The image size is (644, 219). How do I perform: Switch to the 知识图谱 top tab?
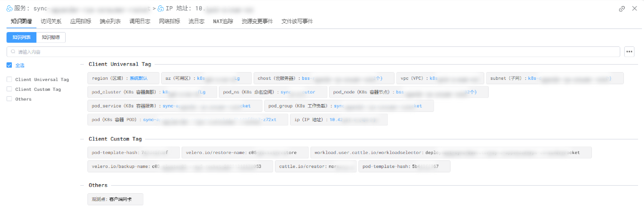[21, 21]
